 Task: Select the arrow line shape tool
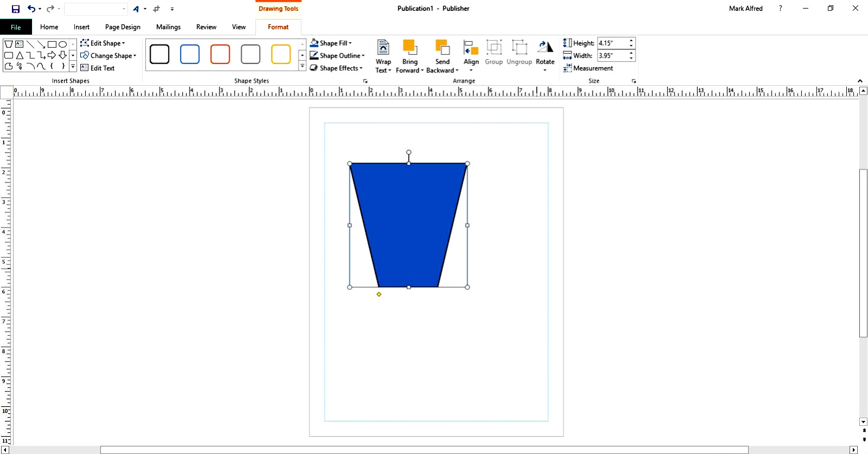(41, 45)
